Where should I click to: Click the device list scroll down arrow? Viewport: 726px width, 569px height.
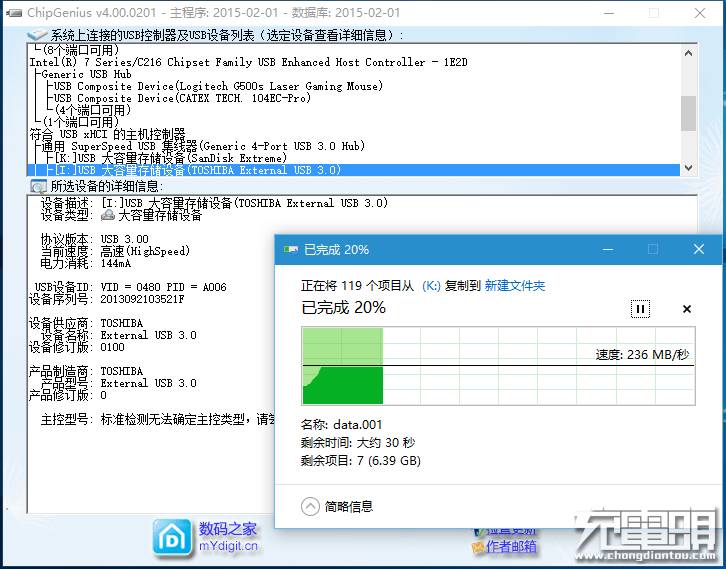pos(688,168)
